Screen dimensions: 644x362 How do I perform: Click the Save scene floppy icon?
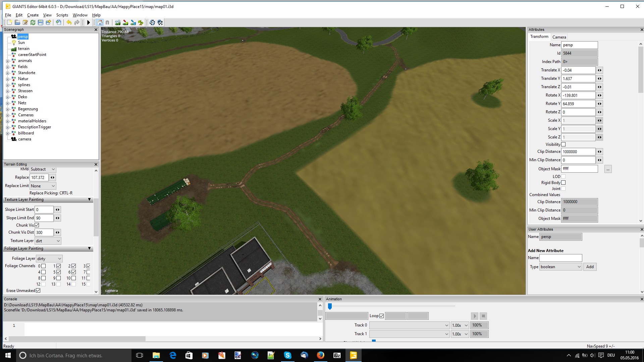point(41,22)
